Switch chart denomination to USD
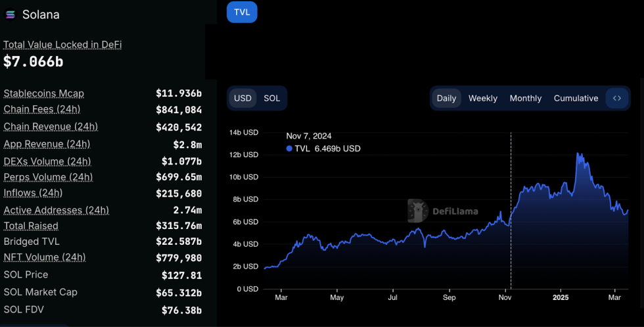644x327 pixels. 242,98
